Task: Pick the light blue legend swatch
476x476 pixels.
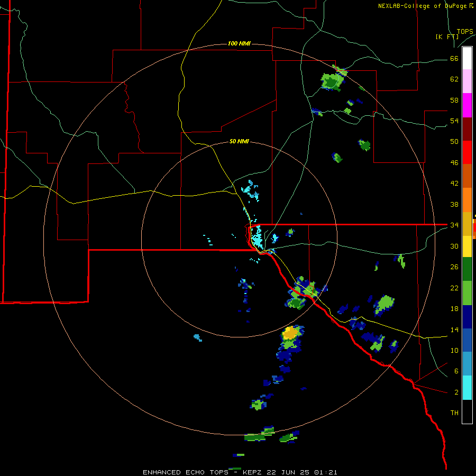Action: click(467, 364)
